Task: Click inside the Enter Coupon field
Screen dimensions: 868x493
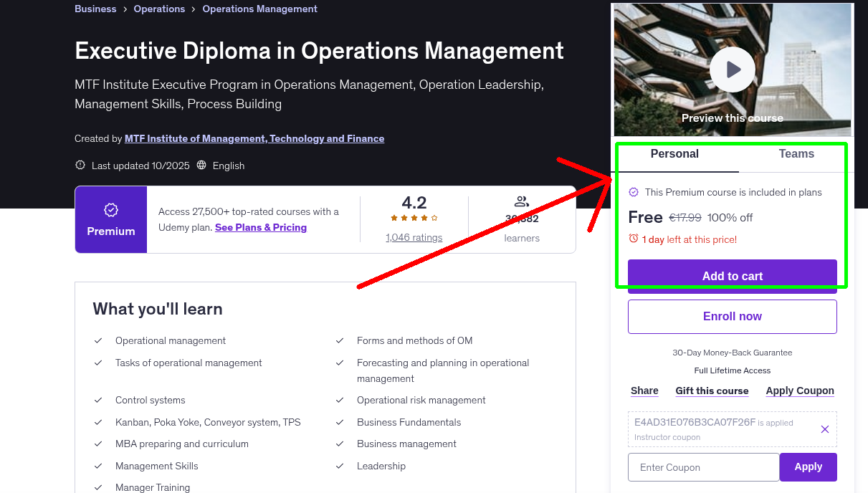Action: 703,466
